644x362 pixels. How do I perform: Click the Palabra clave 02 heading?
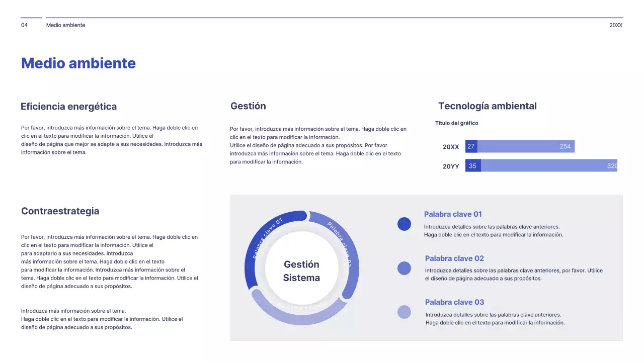coord(454,258)
